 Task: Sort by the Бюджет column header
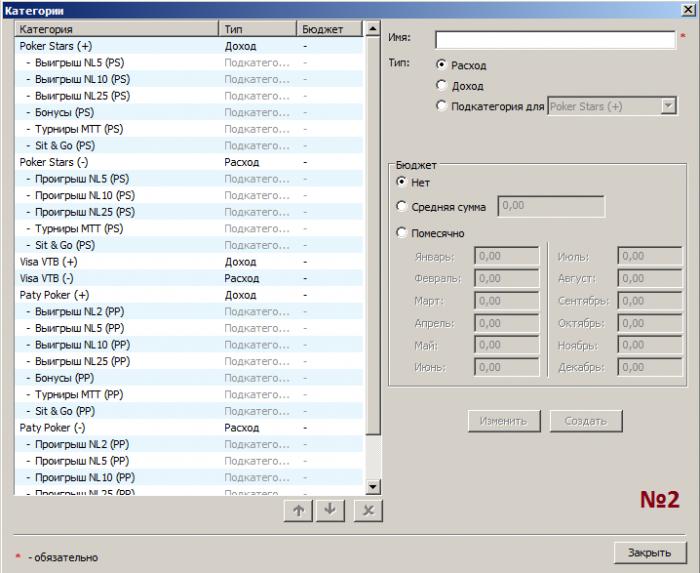pos(329,29)
